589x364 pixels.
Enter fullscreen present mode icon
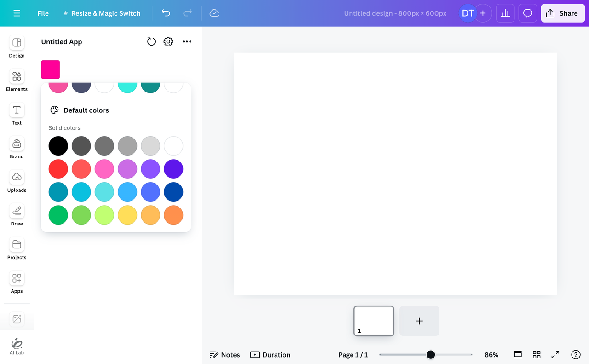[555, 355]
